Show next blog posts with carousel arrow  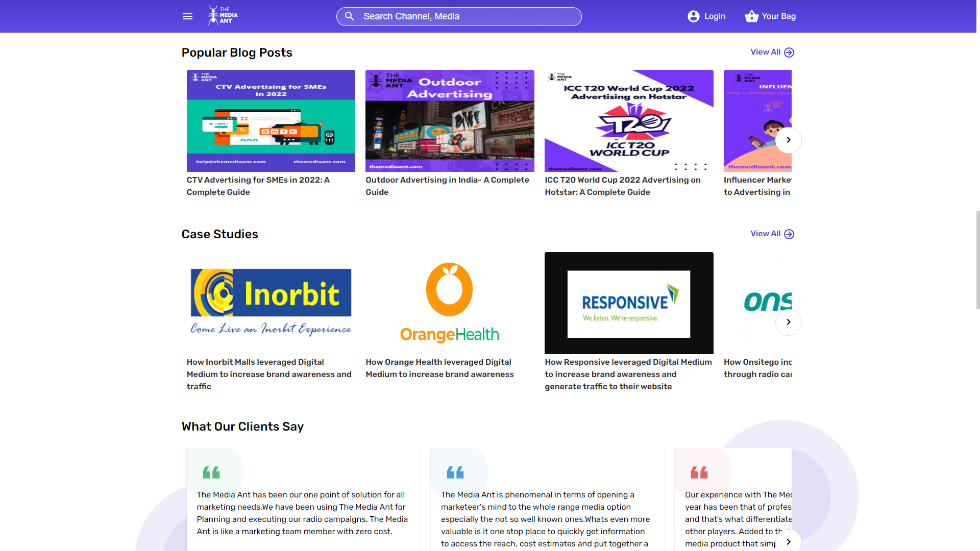click(x=788, y=140)
